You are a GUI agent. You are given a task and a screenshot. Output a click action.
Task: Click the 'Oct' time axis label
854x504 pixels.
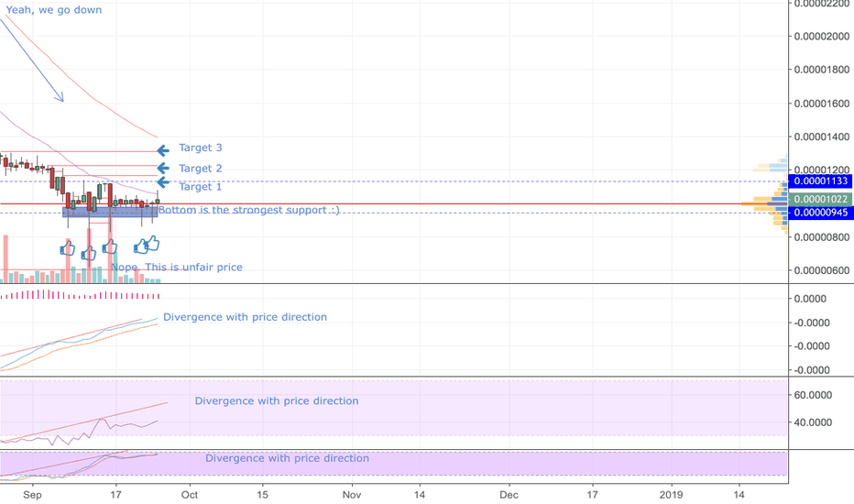tap(190, 495)
